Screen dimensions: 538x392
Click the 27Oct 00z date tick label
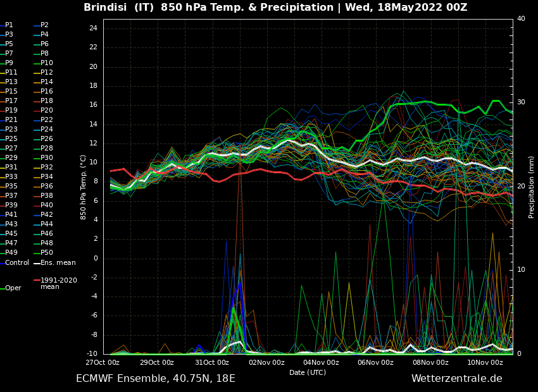coord(103,363)
